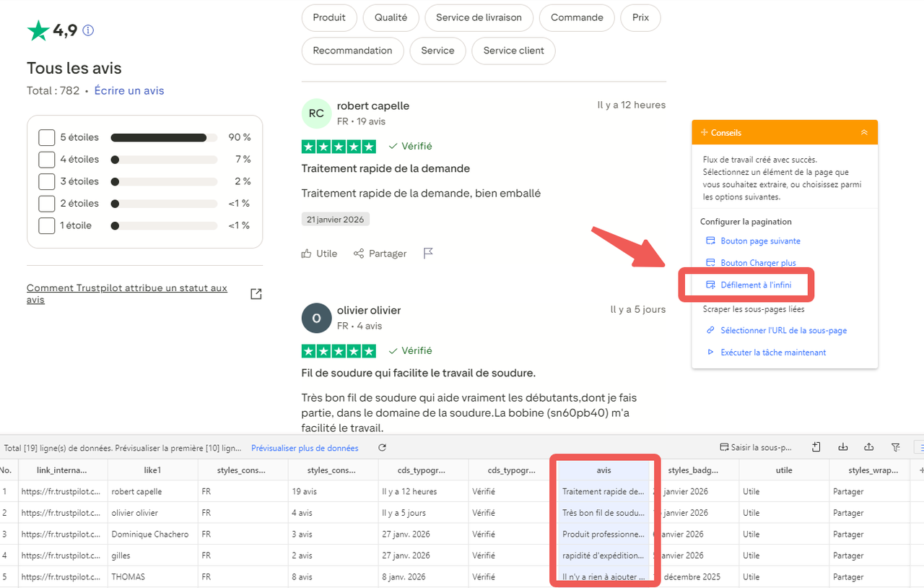Enable the 3 étoiles rating filter
This screenshot has width=924, height=588.
[47, 181]
